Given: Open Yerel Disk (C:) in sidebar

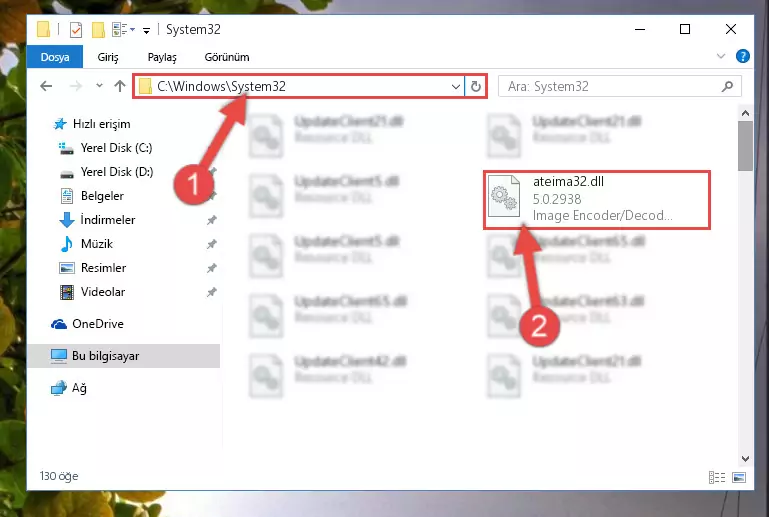Looking at the screenshot, I should tap(106, 148).
